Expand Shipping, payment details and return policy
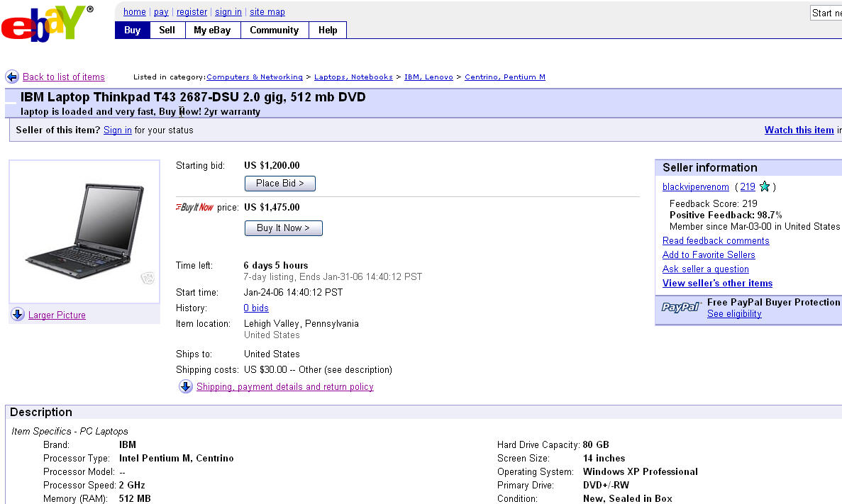Image resolution: width=842 pixels, height=504 pixels. pos(284,387)
